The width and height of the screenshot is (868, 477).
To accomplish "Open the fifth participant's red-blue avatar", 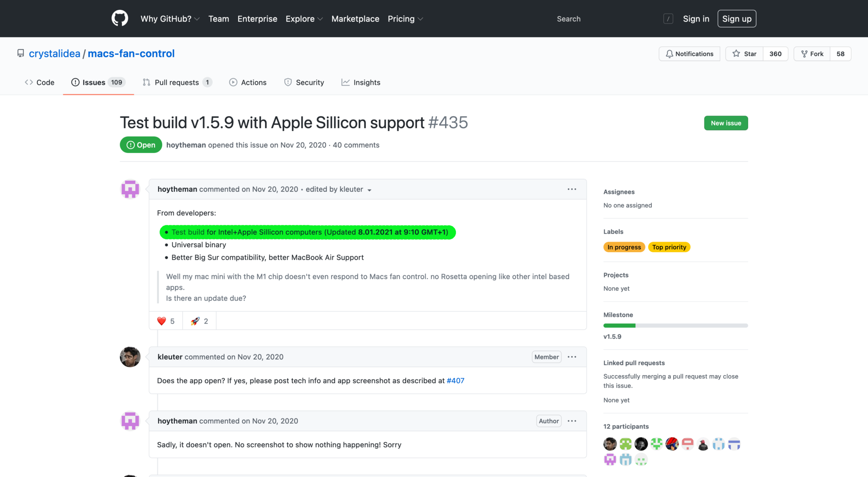I will 672,444.
